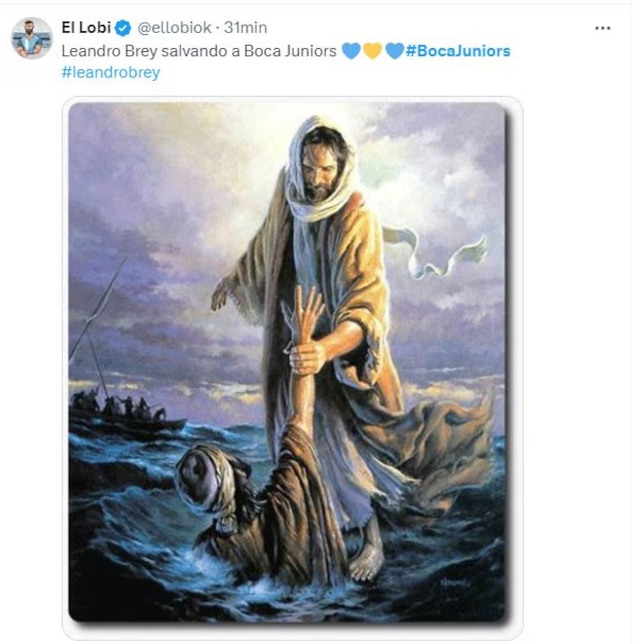Viewport: 644px width, 644px height.
Task: Open El Lobi's profile avatar
Action: tap(32, 38)
